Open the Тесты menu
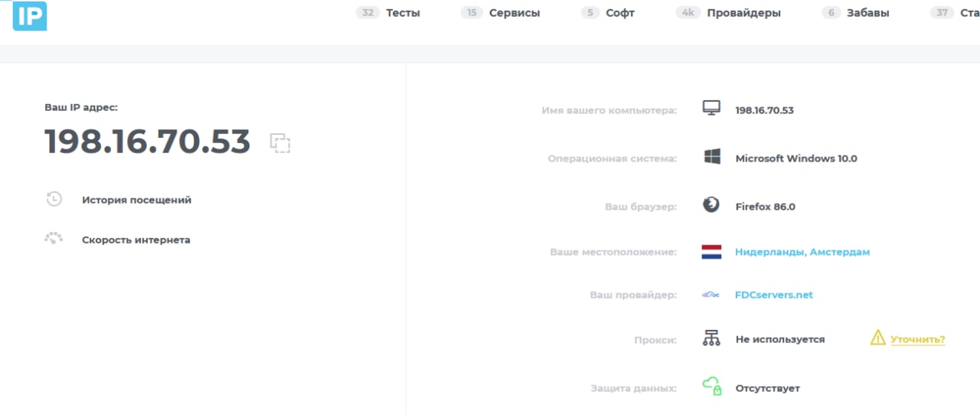Screen dimensions: 980x415 tap(403, 13)
